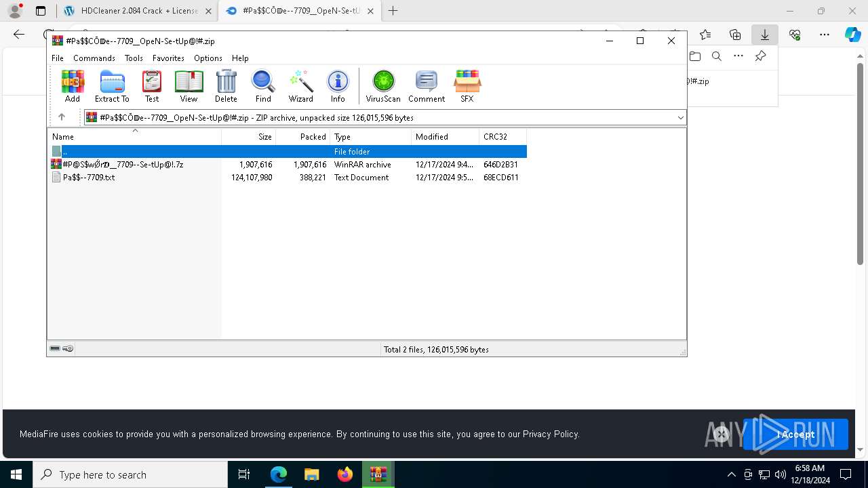The height and width of the screenshot is (488, 868).
Task: Sort by Packed column header
Action: click(303, 137)
